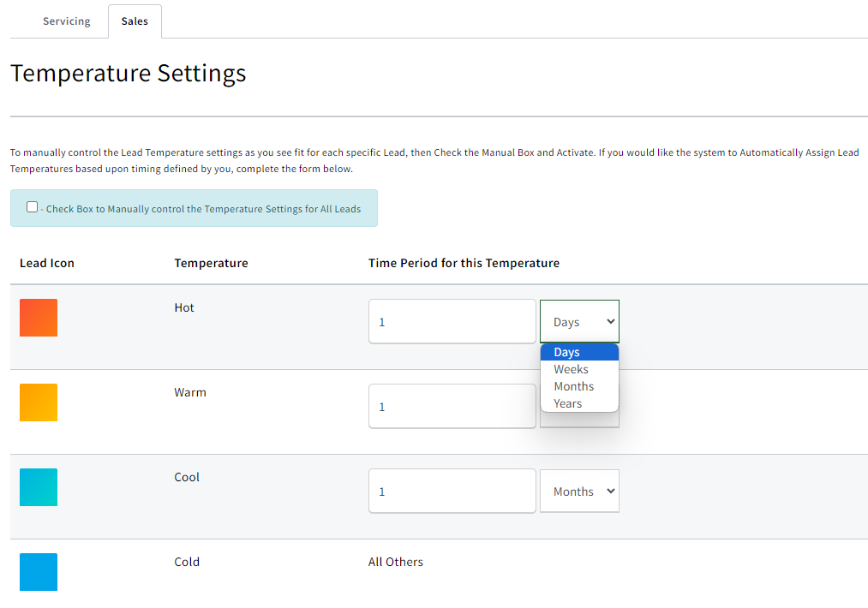Collapse the Hot row's Days unit dropdown

tap(579, 322)
